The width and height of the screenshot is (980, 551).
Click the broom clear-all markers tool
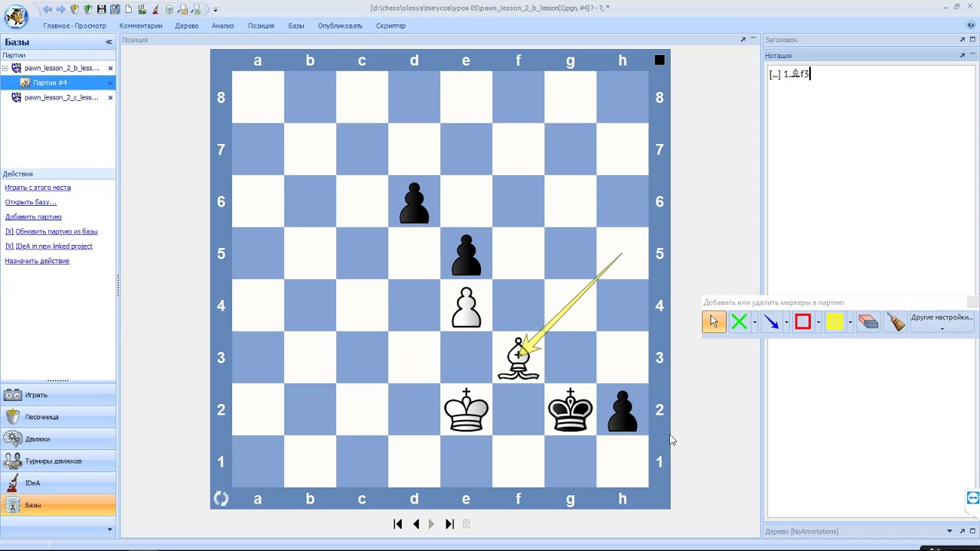(895, 322)
